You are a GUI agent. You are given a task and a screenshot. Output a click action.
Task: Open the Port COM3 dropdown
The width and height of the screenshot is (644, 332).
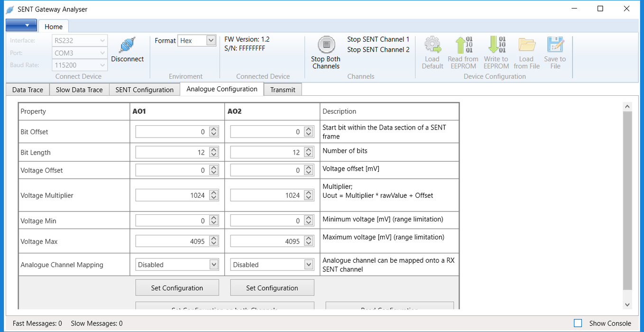(x=80, y=53)
